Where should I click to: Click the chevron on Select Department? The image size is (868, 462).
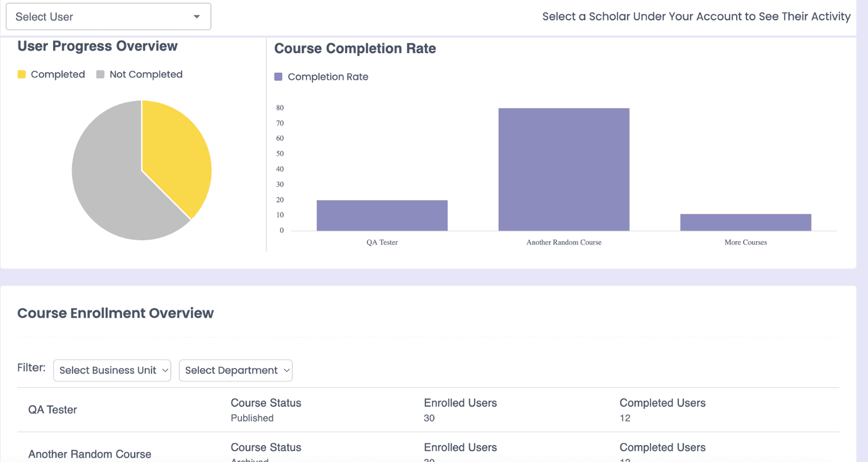pos(286,370)
